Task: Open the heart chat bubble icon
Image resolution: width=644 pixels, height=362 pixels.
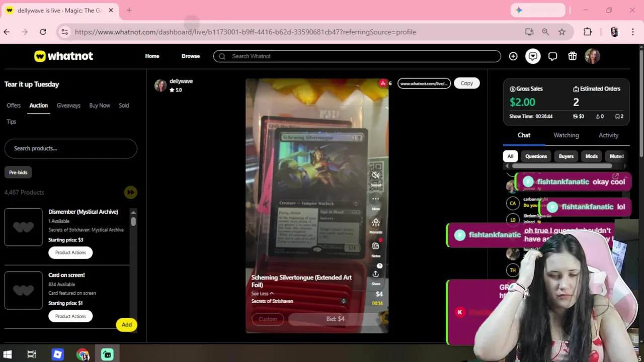Action: 533,56
